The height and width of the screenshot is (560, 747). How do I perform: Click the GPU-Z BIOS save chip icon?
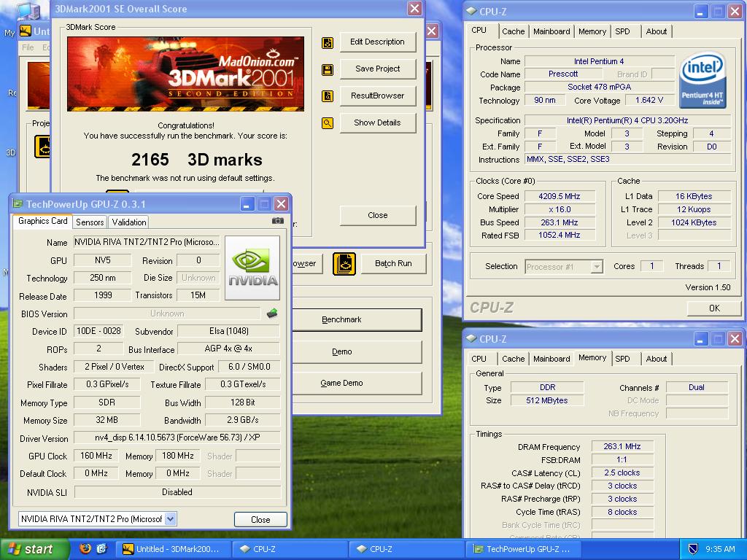coord(272,314)
